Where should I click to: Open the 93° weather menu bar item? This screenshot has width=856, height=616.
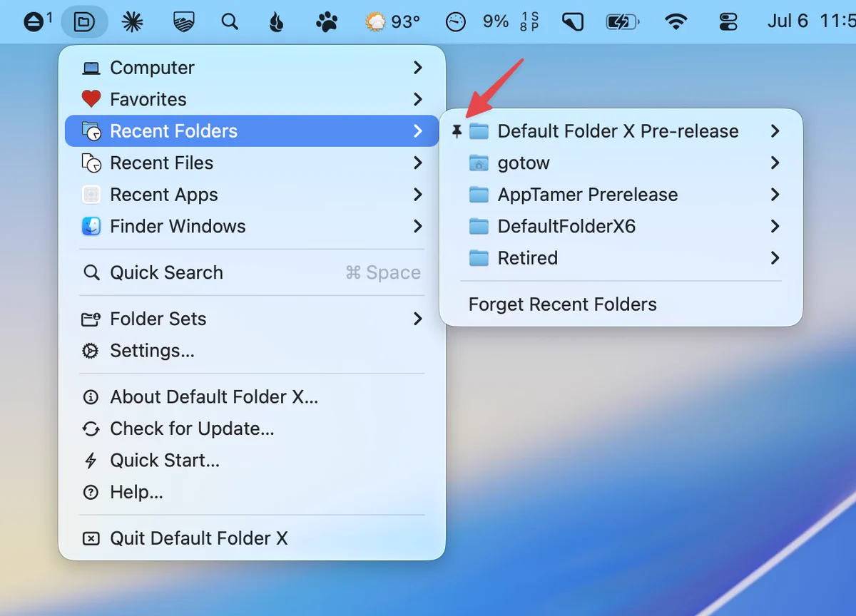click(392, 22)
